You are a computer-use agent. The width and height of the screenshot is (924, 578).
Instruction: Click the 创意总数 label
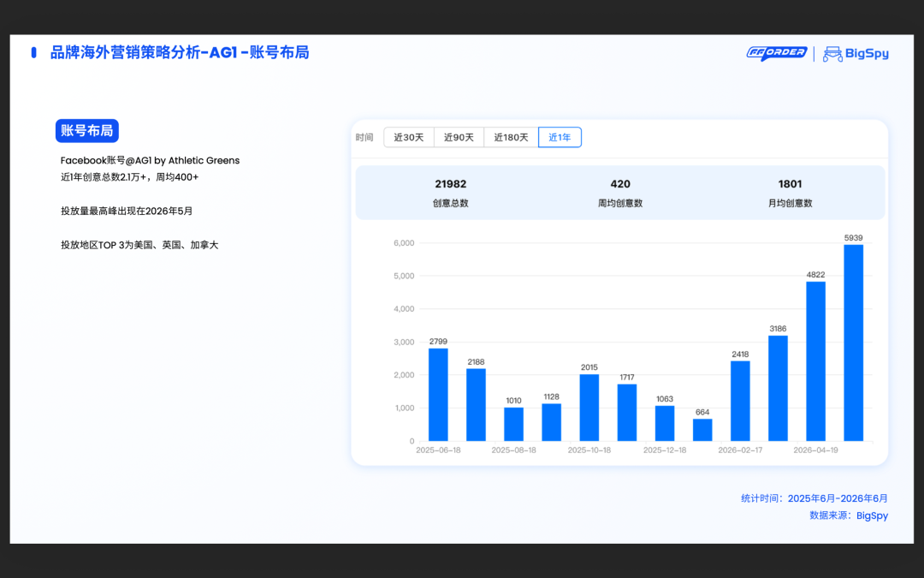pos(451,203)
